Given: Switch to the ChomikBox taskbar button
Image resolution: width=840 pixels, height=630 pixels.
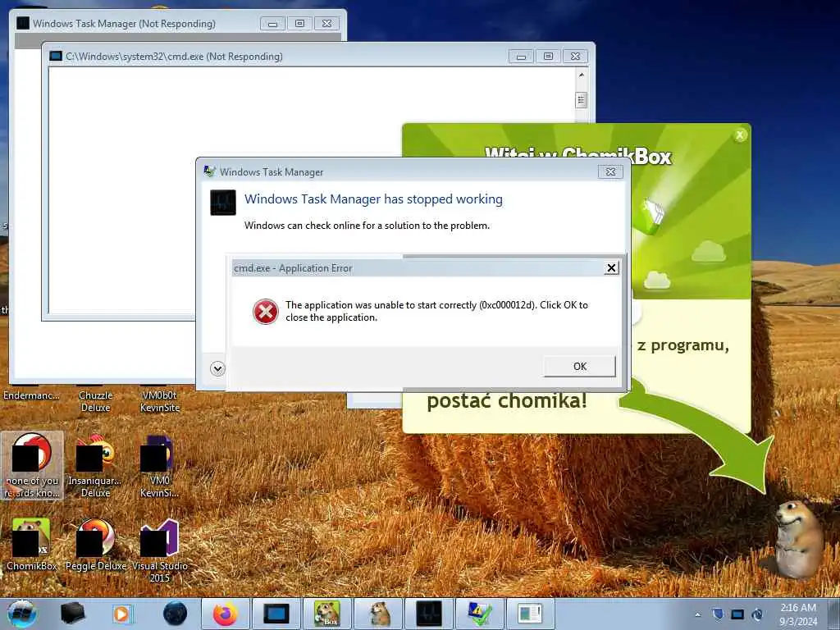Looking at the screenshot, I should click(326, 614).
